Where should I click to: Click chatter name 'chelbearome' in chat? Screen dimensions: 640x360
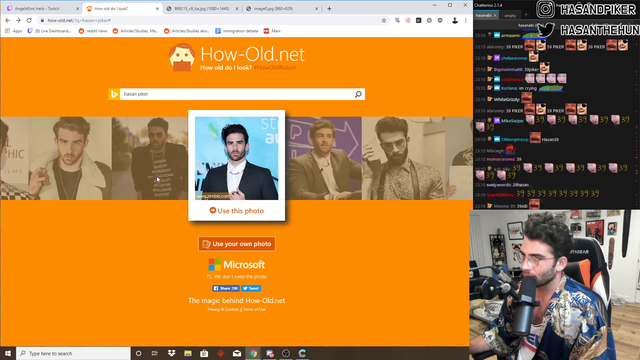[x=514, y=58]
